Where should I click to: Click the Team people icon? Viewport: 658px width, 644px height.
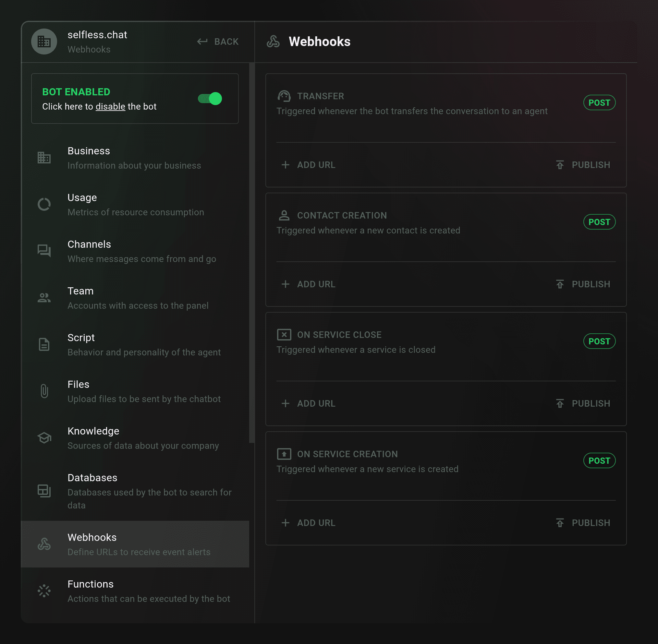pos(44,298)
